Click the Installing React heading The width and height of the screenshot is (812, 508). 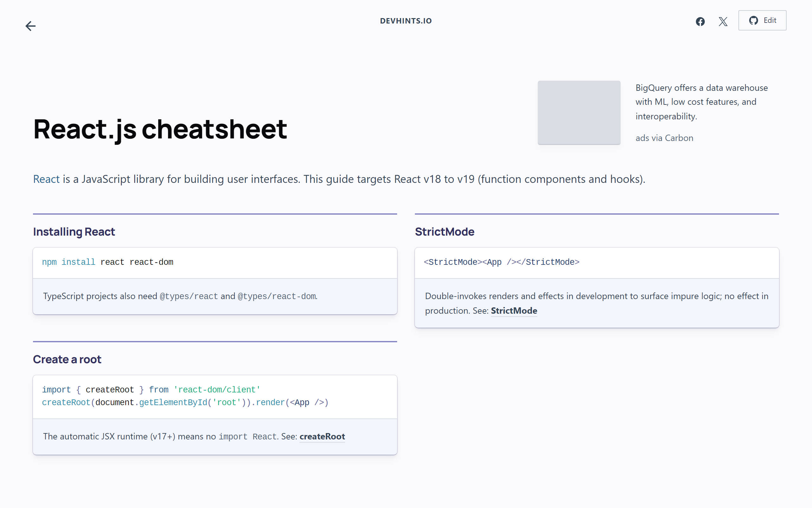point(74,232)
